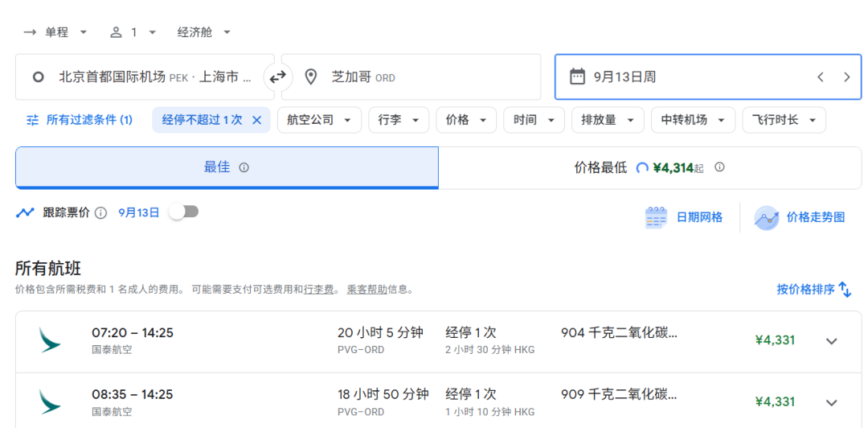The width and height of the screenshot is (868, 428).
Task: Click info icon next to 跟踪票价
Action: [x=100, y=213]
